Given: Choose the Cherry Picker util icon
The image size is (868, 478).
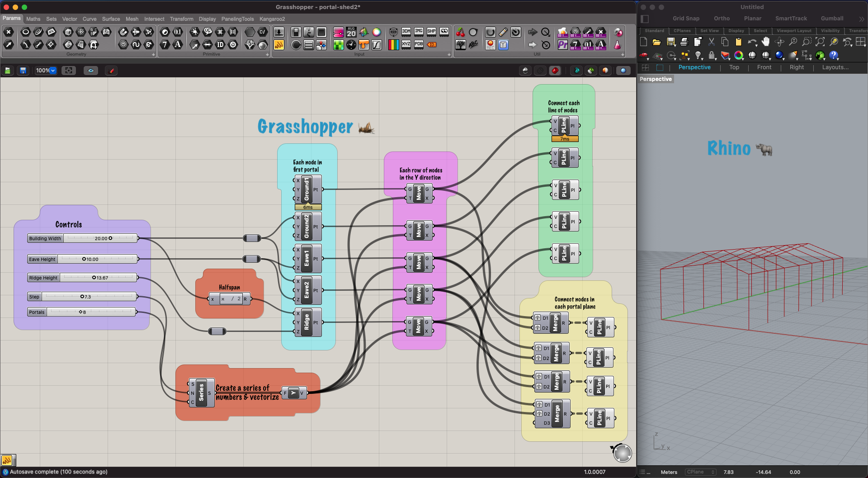Looking at the screenshot, I should point(461,32).
